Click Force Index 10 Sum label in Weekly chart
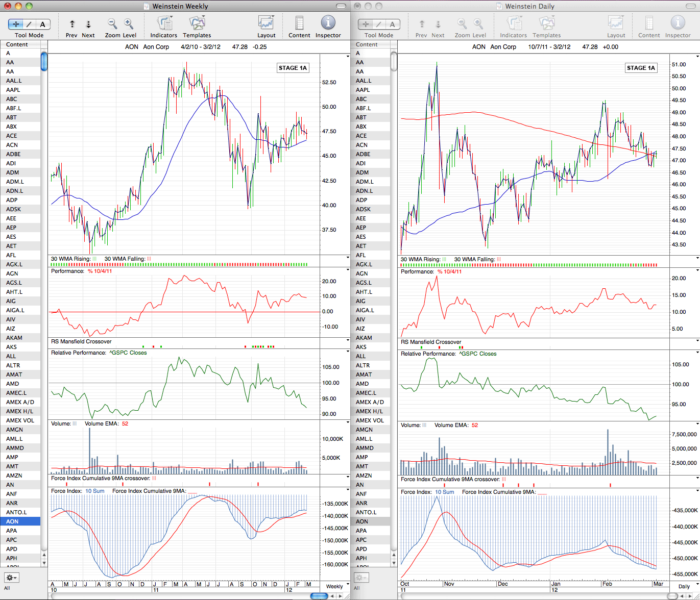The width and height of the screenshot is (700, 600). (x=77, y=491)
